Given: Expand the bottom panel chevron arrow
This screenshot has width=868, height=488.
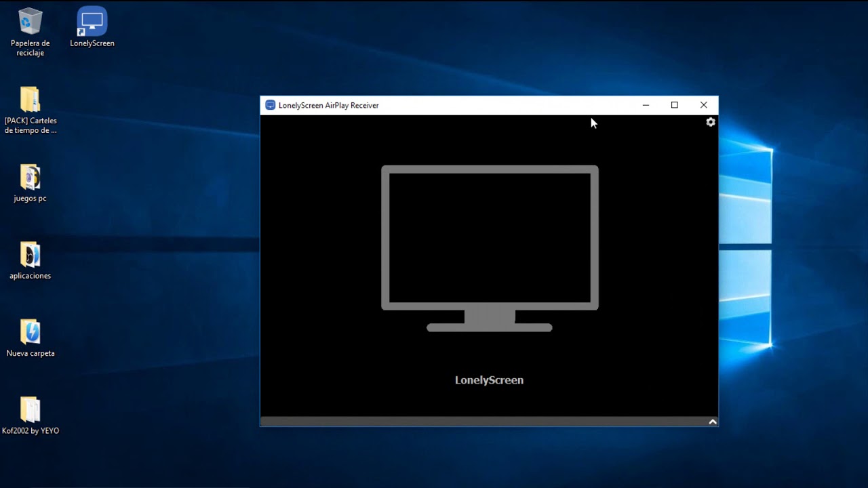Looking at the screenshot, I should [713, 422].
